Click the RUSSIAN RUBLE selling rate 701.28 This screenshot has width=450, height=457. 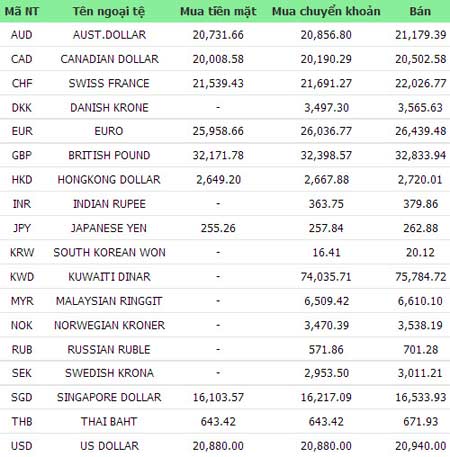pos(421,350)
